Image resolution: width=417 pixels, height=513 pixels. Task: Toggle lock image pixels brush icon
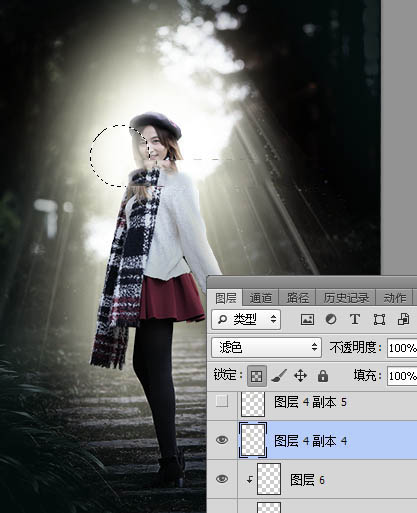coord(279,376)
